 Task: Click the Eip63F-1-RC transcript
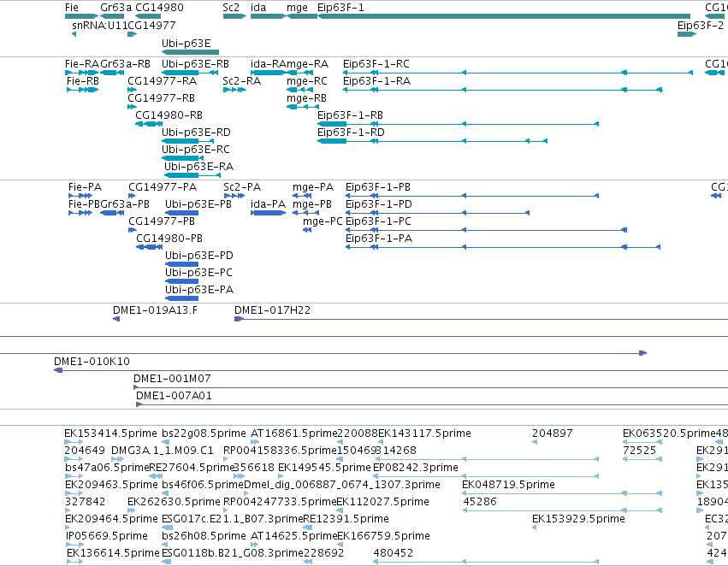tap(518, 73)
